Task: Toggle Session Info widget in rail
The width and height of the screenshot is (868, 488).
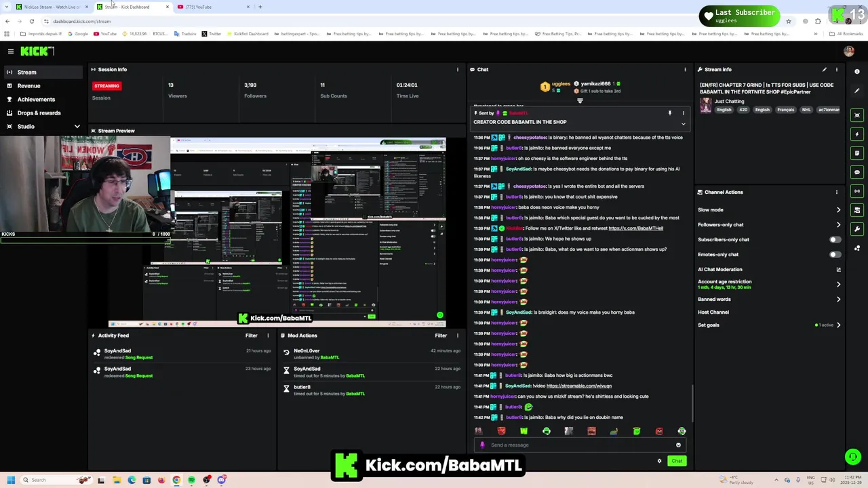Action: 857,191
